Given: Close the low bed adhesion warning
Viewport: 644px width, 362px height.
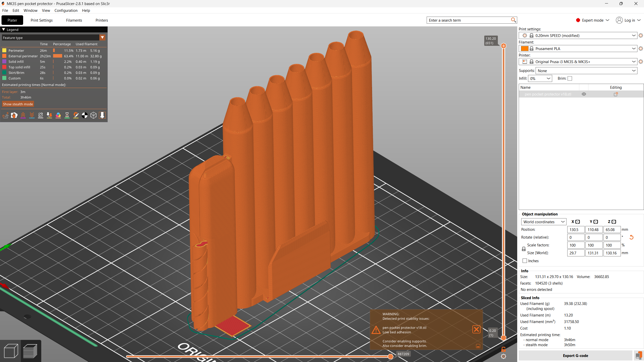Looking at the screenshot, I should 476,329.
